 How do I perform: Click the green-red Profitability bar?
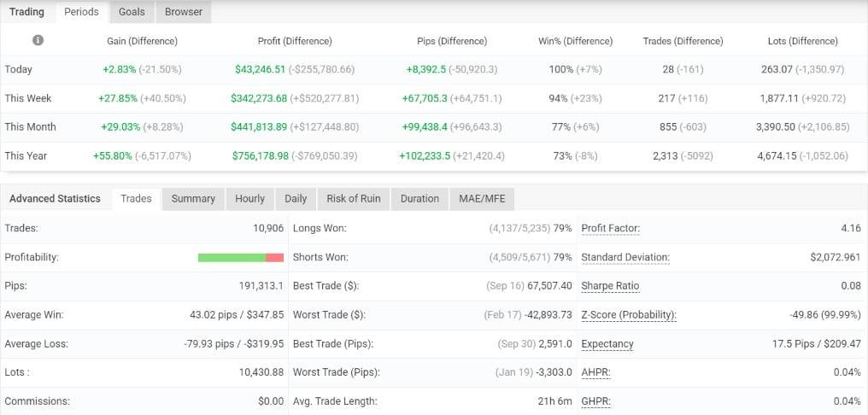point(240,257)
